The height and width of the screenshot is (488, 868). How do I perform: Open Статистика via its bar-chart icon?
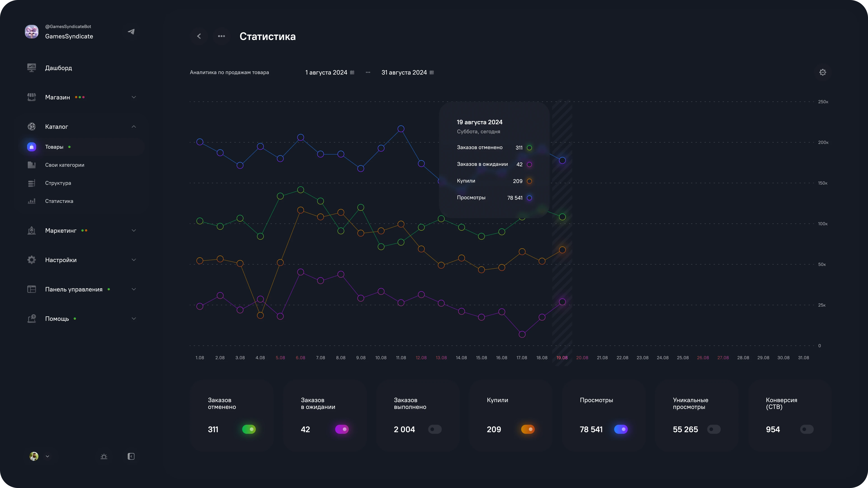click(32, 201)
